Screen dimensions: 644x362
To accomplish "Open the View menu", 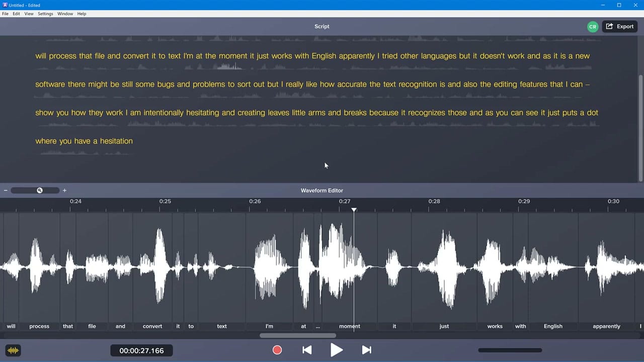I will [29, 14].
